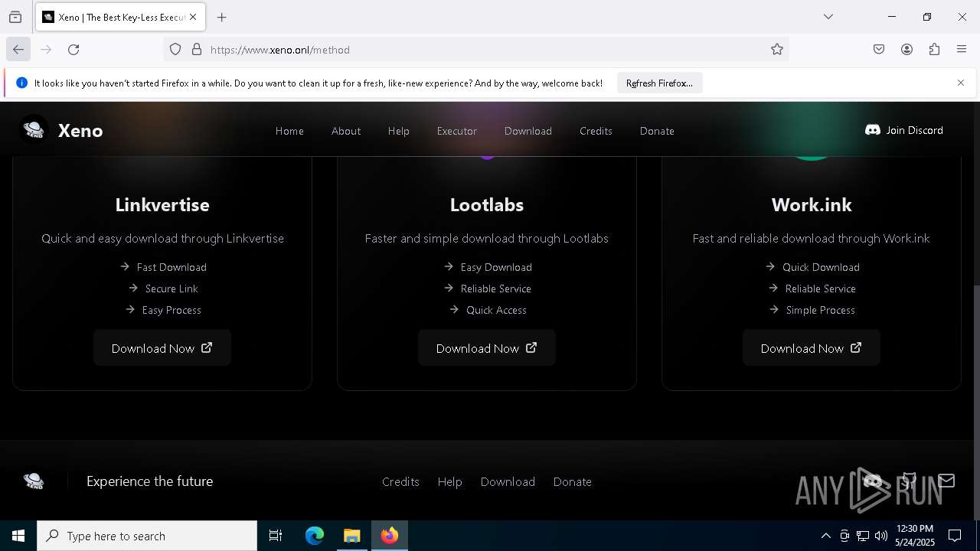Open the Executor nav item
The image size is (980, 551).
pyautogui.click(x=457, y=131)
